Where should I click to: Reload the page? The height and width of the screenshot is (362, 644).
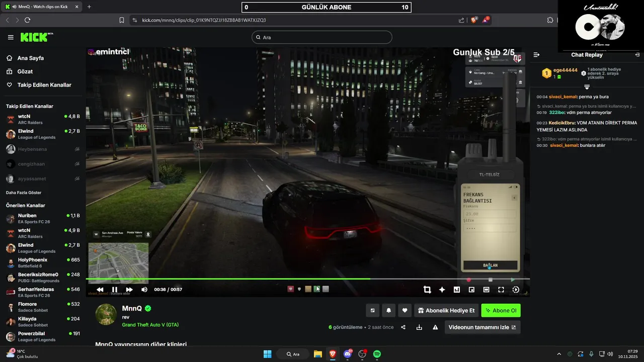tap(27, 20)
